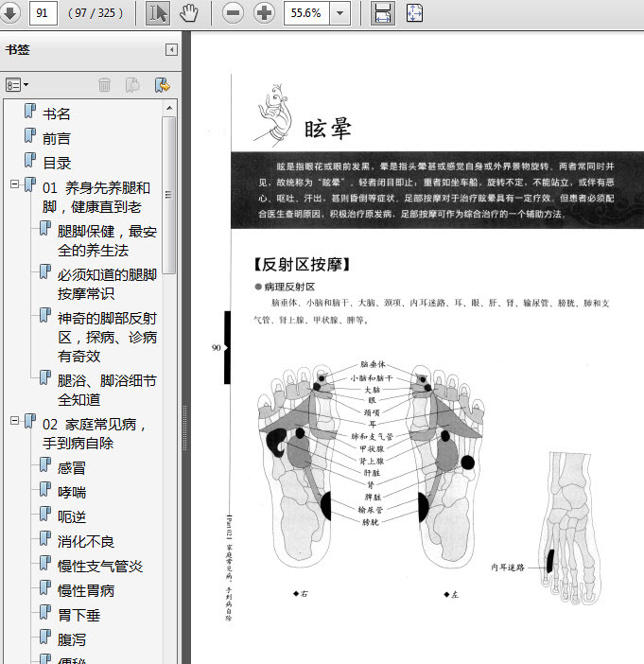Click bookmark icon beside 慢性胃病

click(x=45, y=587)
